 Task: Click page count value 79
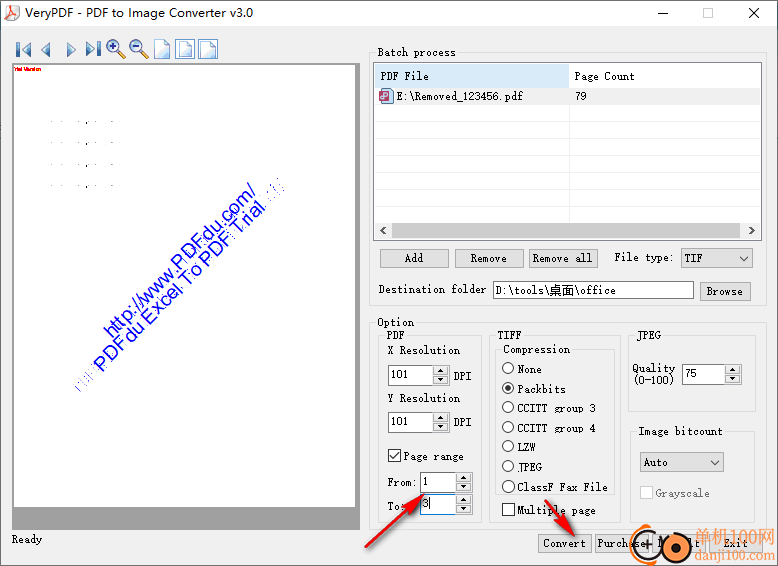click(x=581, y=96)
